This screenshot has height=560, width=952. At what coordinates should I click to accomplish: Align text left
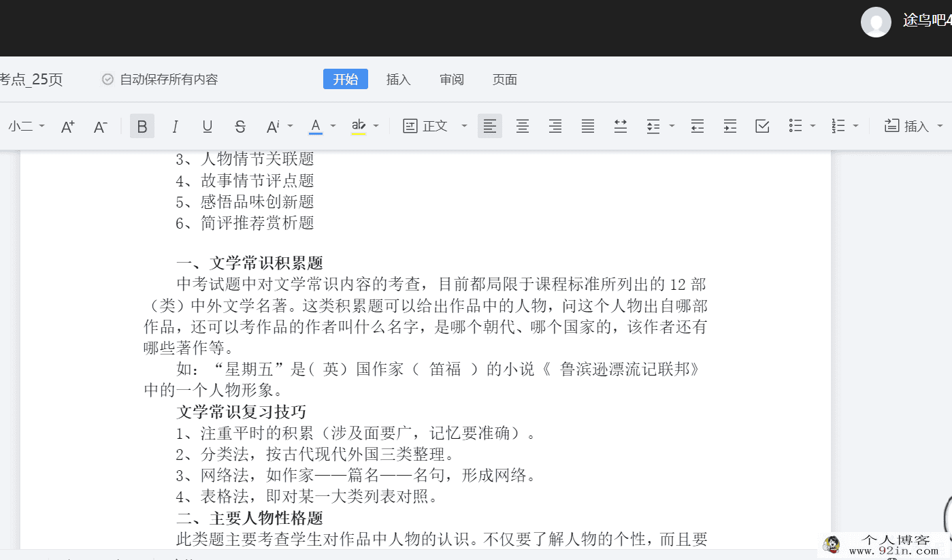pyautogui.click(x=490, y=126)
